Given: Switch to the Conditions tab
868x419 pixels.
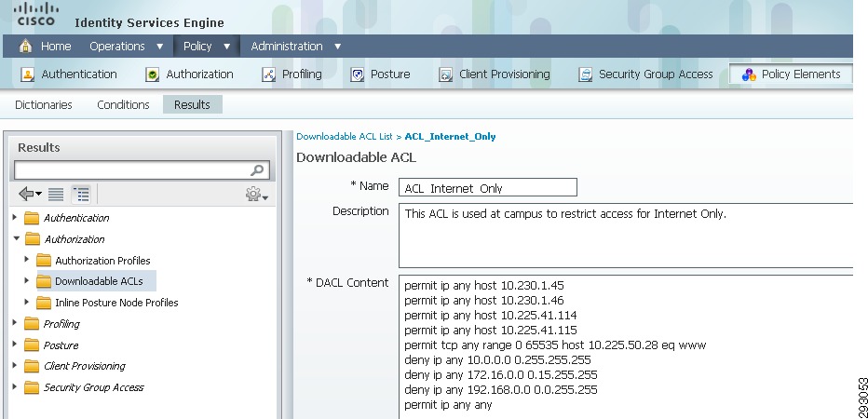Looking at the screenshot, I should [123, 104].
